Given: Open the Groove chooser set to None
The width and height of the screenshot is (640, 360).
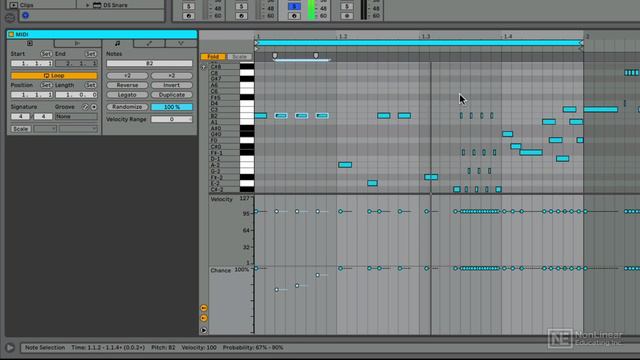Looking at the screenshot, I should (x=76, y=116).
